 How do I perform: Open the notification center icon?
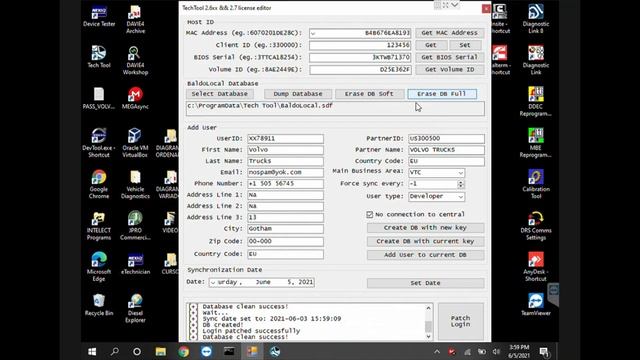pyautogui.click(x=544, y=351)
